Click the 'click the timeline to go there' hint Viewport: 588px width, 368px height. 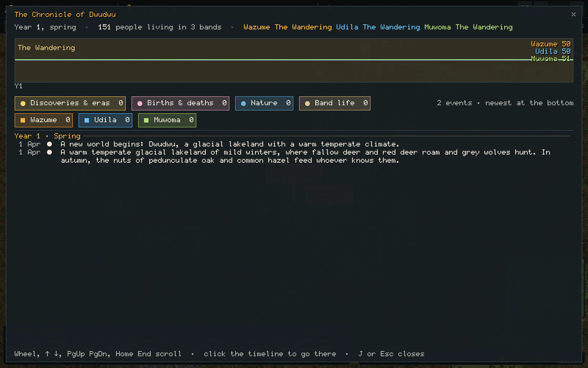click(270, 354)
